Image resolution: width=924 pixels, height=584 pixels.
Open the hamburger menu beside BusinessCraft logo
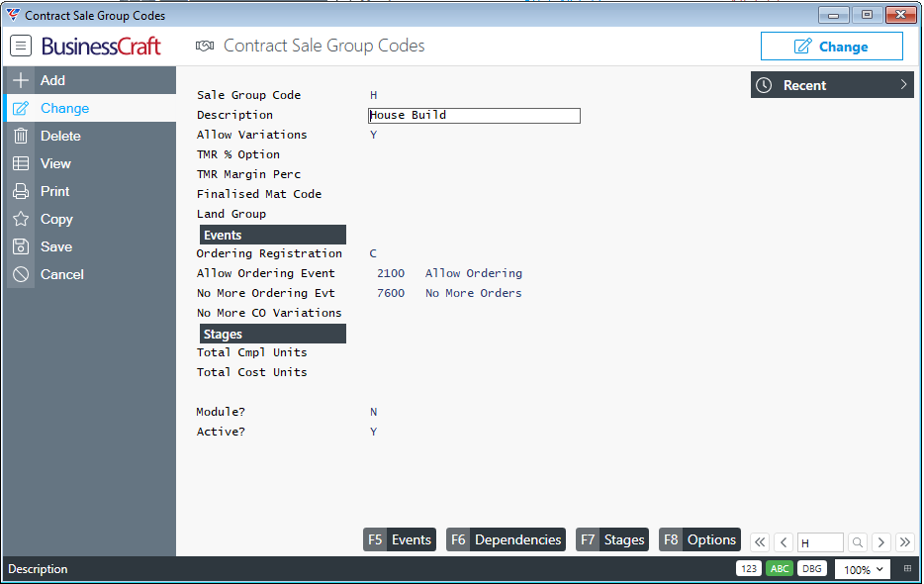click(21, 46)
